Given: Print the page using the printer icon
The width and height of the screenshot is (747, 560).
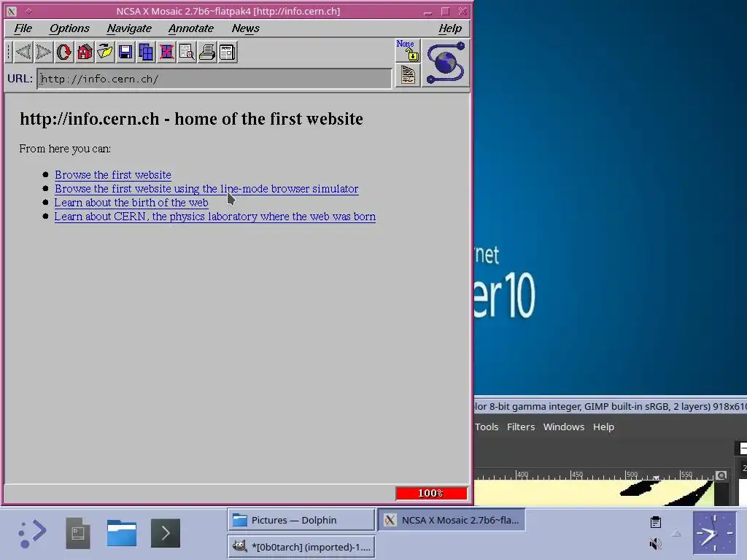Looking at the screenshot, I should tap(207, 52).
